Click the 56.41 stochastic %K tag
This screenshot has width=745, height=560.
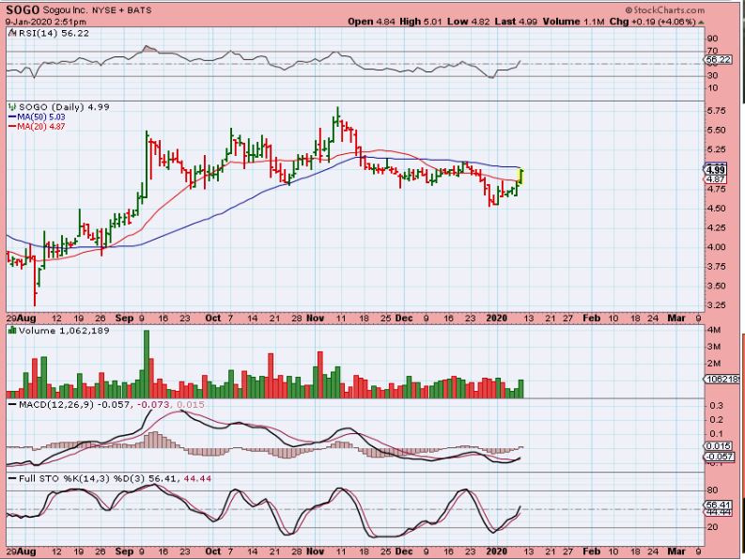[719, 505]
